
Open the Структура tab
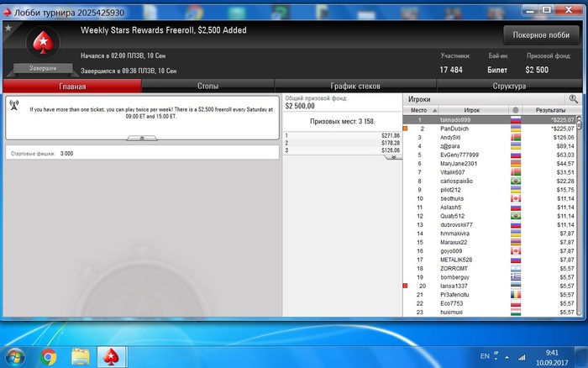click(x=509, y=87)
